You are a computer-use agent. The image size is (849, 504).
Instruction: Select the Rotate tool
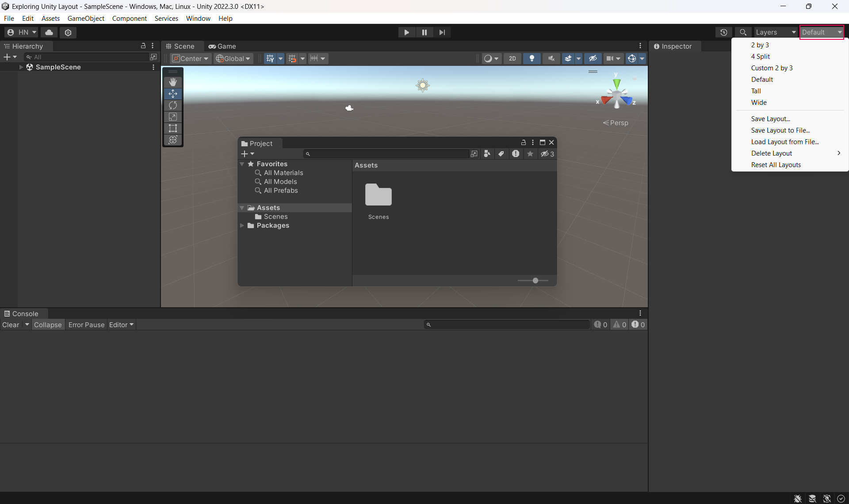[173, 105]
